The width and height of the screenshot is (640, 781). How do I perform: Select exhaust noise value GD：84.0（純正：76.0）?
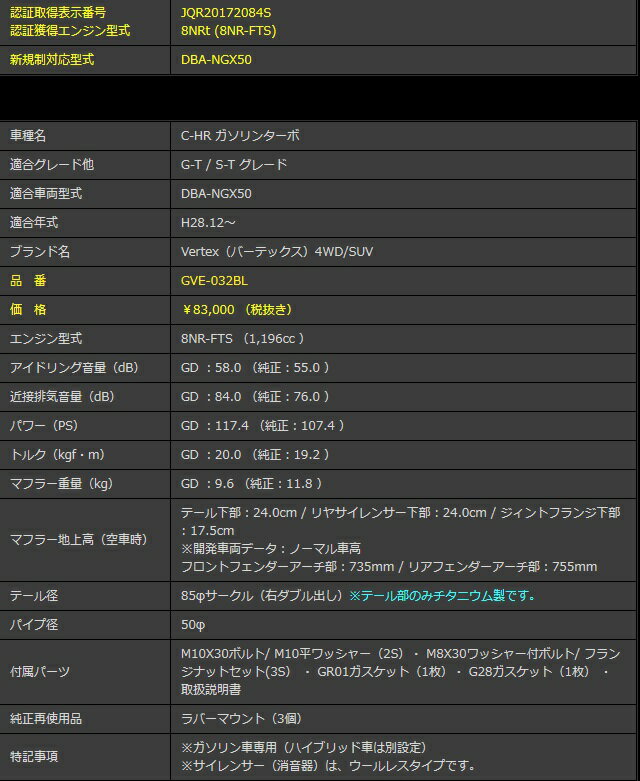(x=255, y=396)
